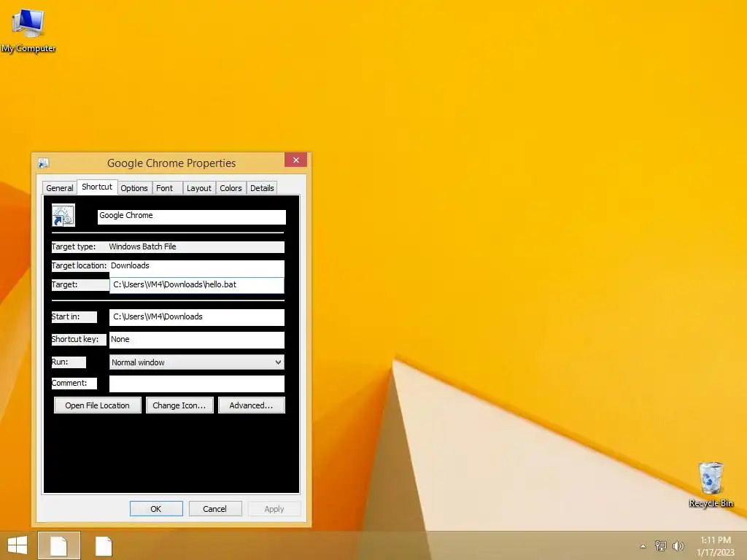This screenshot has height=560, width=747.
Task: Click the Properties title bar icon
Action: click(x=43, y=163)
